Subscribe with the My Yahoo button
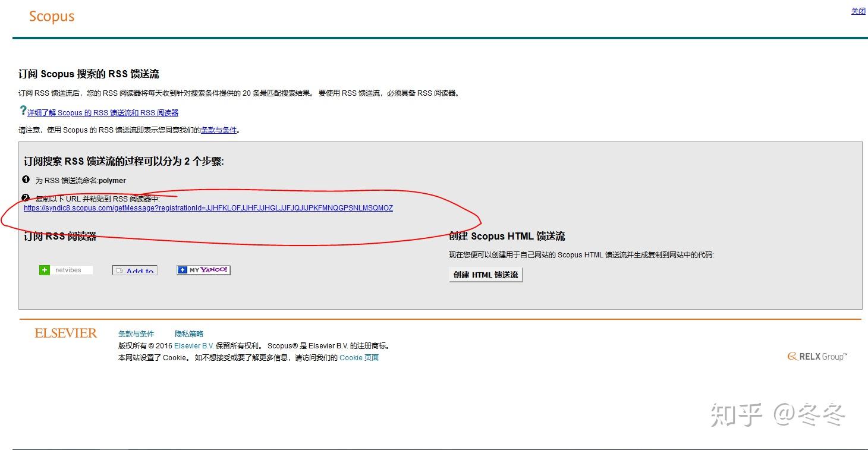 (x=203, y=270)
